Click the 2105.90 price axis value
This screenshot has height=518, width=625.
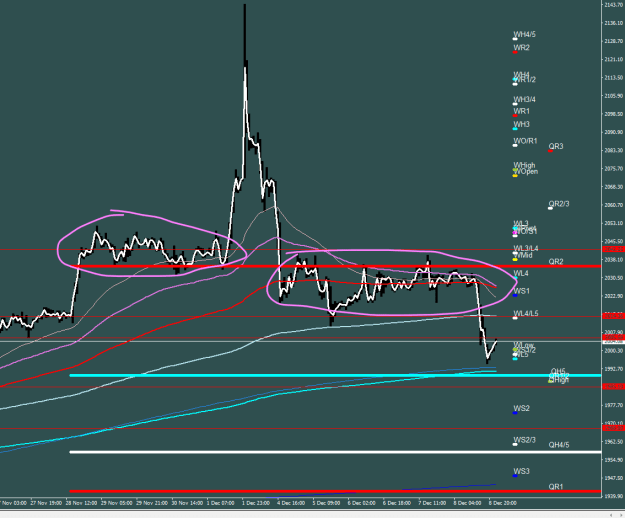point(614,96)
